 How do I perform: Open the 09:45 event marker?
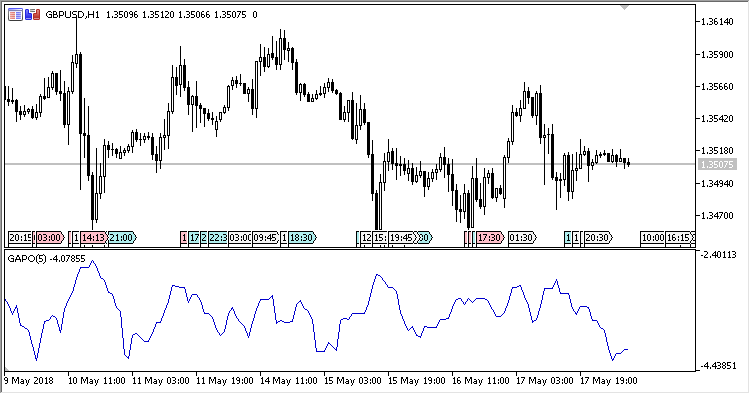pyautogui.click(x=265, y=238)
